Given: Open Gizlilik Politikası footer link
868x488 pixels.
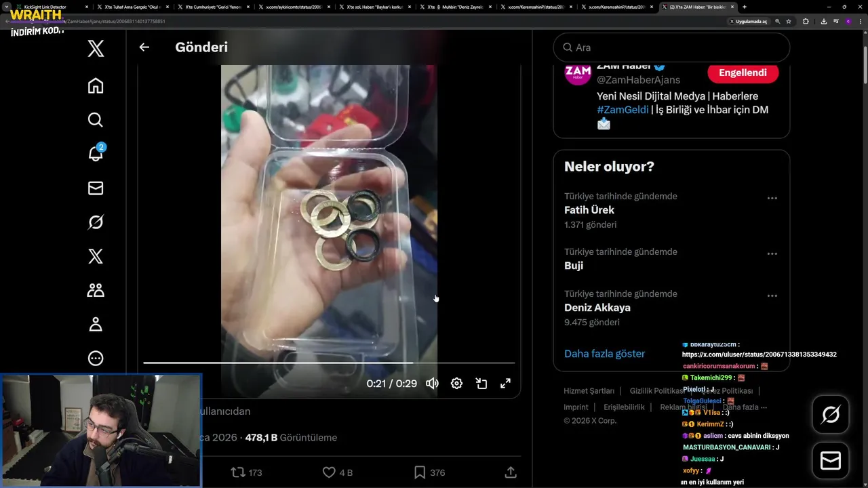Looking at the screenshot, I should 656,391.
